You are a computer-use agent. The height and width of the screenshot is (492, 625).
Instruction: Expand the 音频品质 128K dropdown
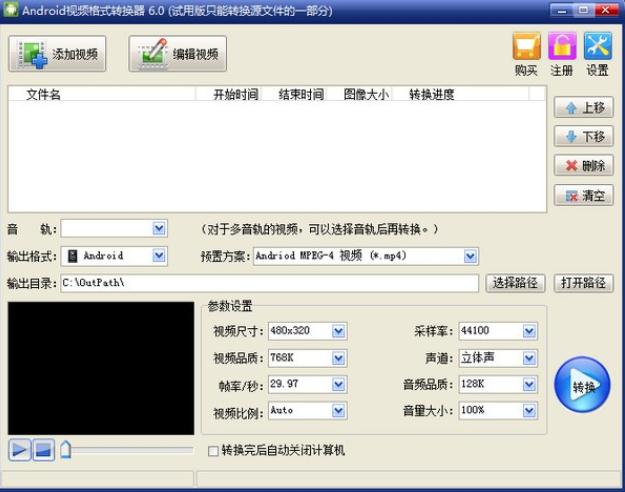point(498,384)
